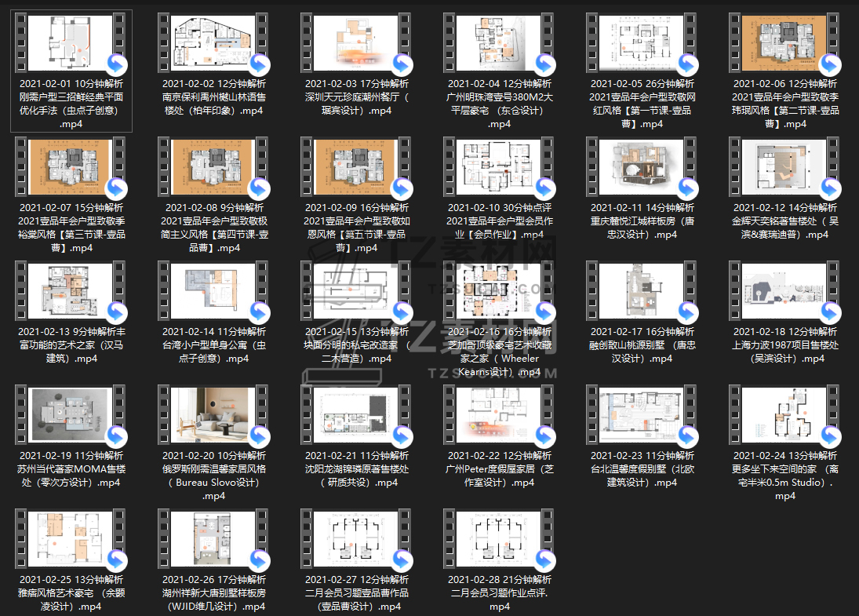Click filename text '2021-02-20 10分钟解析'

[x=214, y=455]
